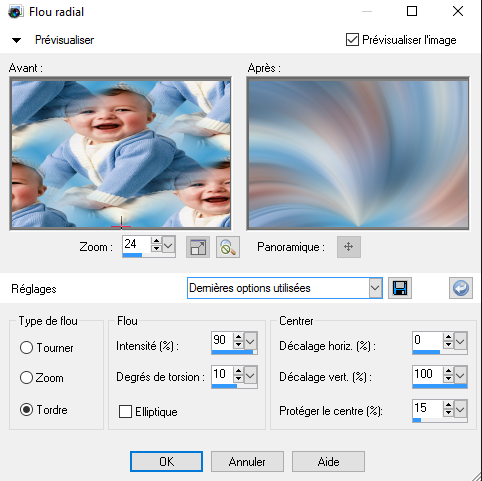Click the OK button
482x481 pixels.
(x=166, y=462)
